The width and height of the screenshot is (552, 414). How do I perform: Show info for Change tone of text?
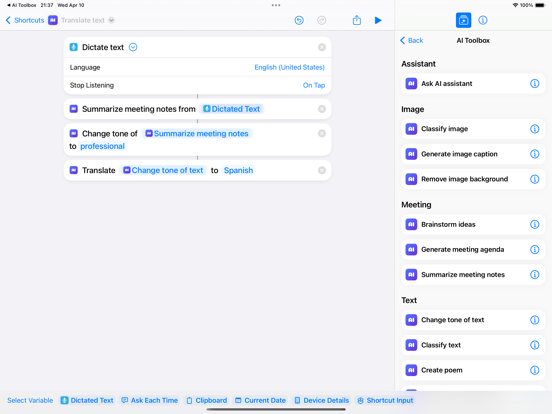pos(534,320)
